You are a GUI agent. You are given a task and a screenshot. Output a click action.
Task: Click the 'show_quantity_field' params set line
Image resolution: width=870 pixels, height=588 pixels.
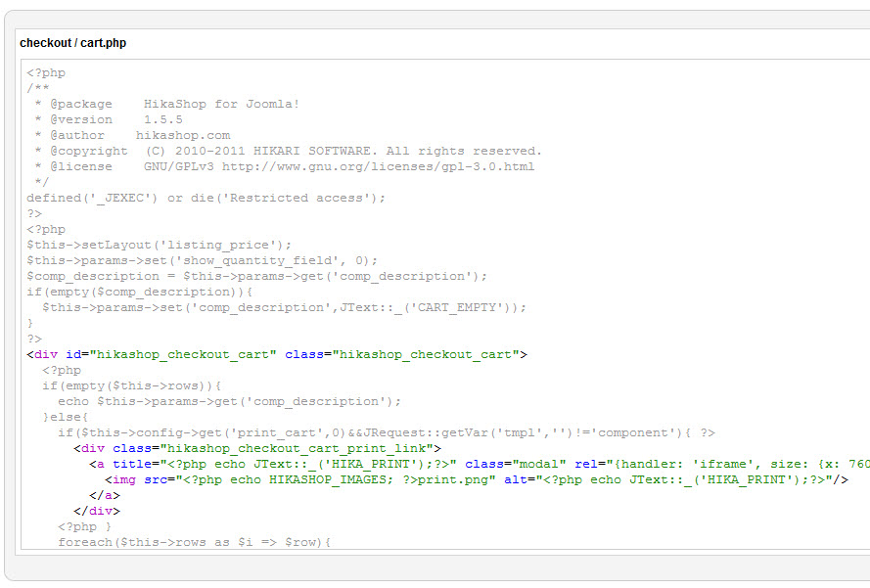[x=202, y=260]
